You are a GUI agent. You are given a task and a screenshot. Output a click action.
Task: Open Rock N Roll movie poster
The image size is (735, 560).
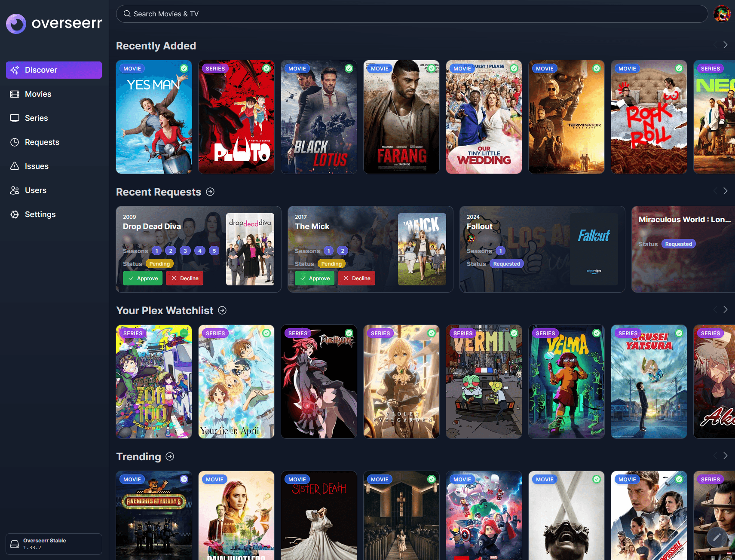649,117
